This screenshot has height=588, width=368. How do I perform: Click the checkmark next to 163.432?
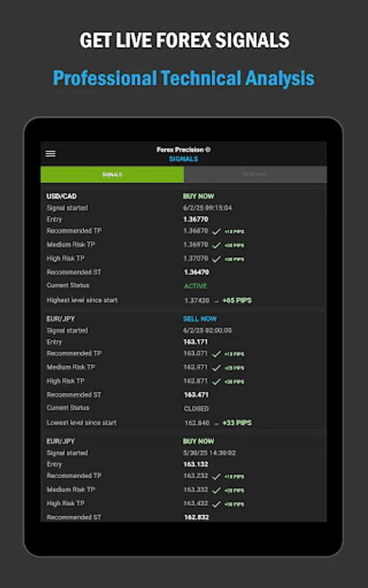[216, 505]
